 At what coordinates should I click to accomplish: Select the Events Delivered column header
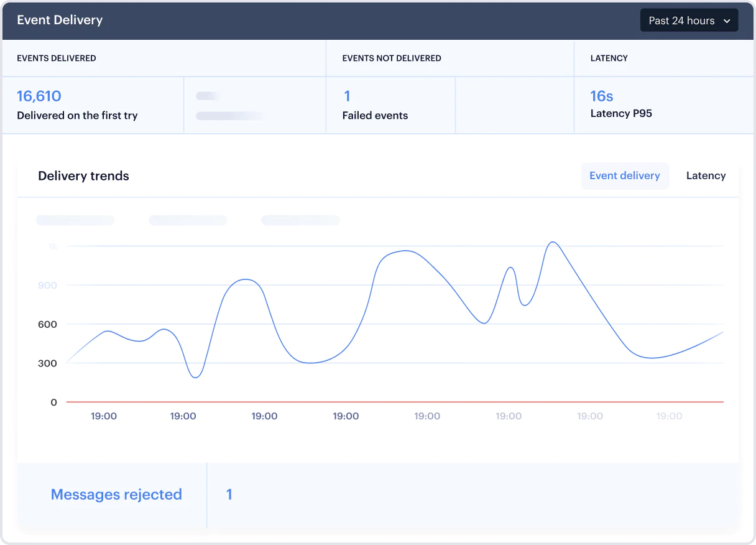tap(57, 58)
